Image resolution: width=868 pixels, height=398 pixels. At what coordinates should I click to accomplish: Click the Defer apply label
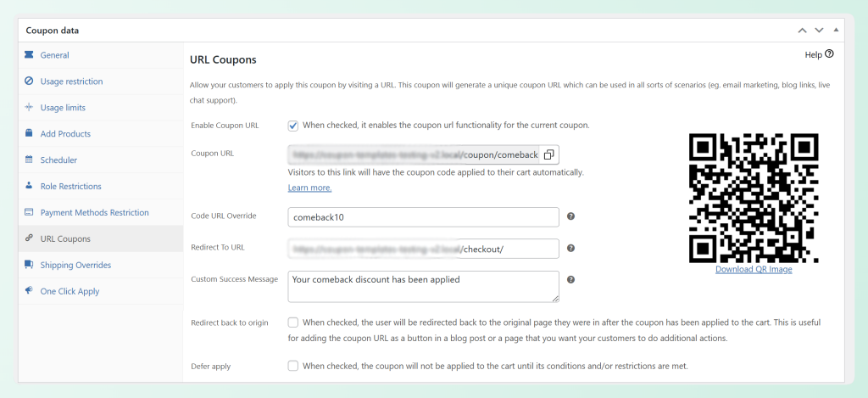pos(211,367)
